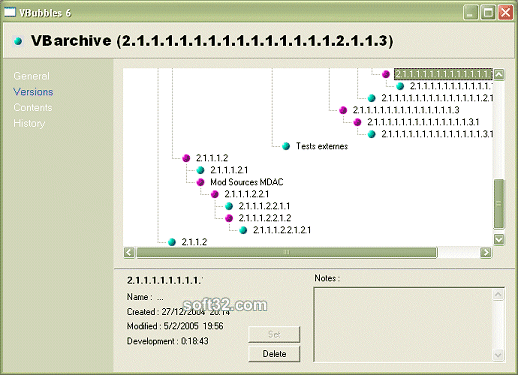Click the Modified : 5/2/2005 19:56 text
This screenshot has width=518, height=375.
(x=175, y=326)
